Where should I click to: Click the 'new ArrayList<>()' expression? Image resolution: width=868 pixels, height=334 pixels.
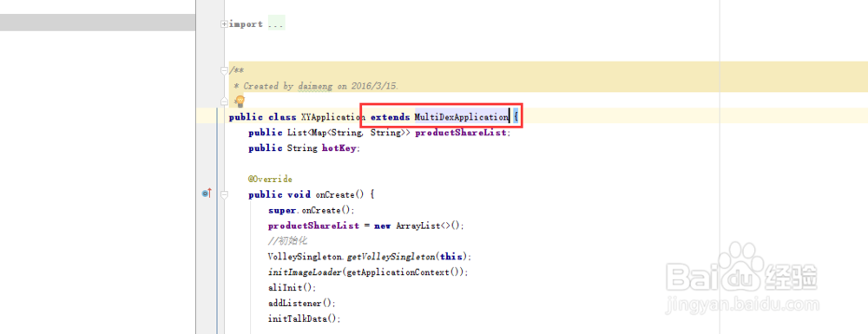[419, 226]
